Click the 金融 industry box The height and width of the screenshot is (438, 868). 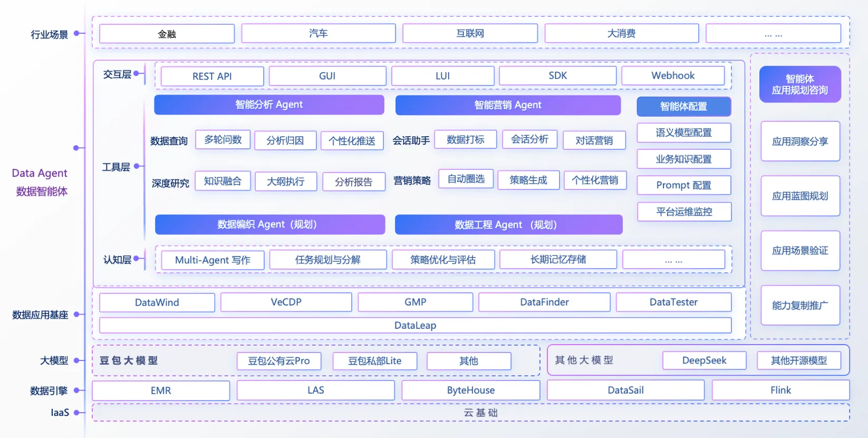pyautogui.click(x=167, y=34)
